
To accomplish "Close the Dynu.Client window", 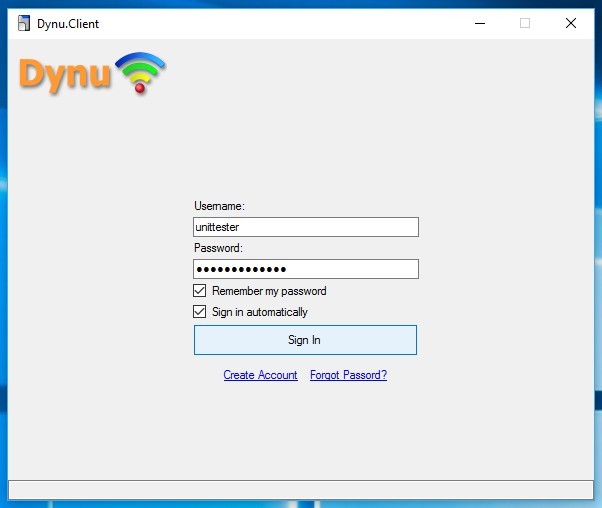I will [571, 23].
